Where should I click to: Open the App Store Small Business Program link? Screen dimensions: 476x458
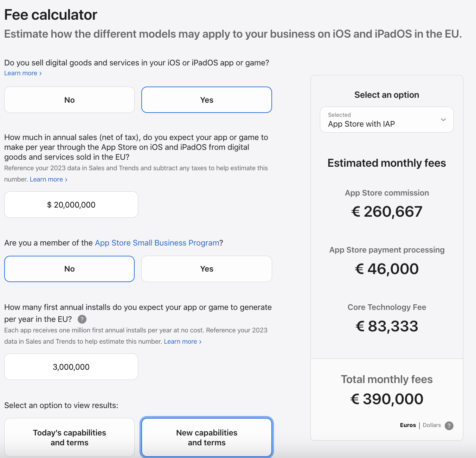pos(157,243)
